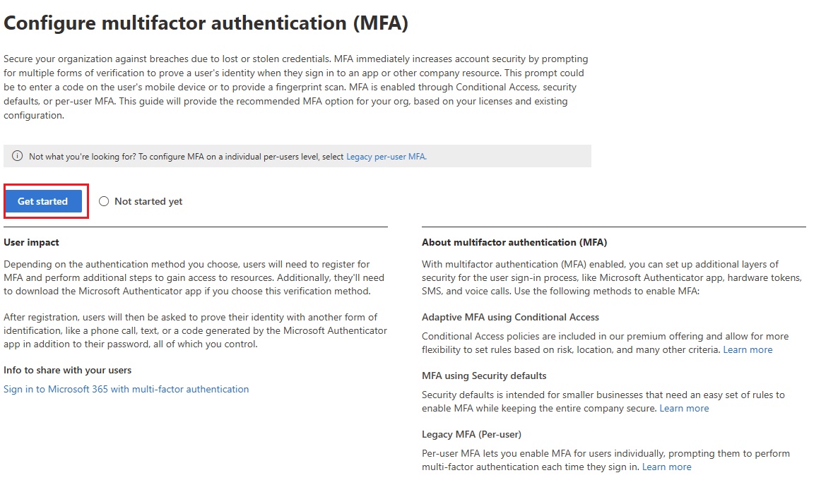Click the paragraph starting with After registration

point(195,330)
